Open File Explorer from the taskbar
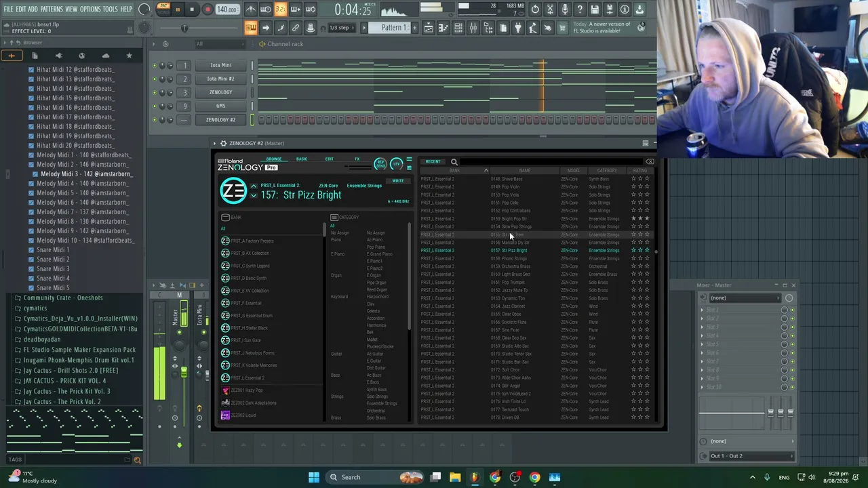The height and width of the screenshot is (488, 868). [455, 477]
